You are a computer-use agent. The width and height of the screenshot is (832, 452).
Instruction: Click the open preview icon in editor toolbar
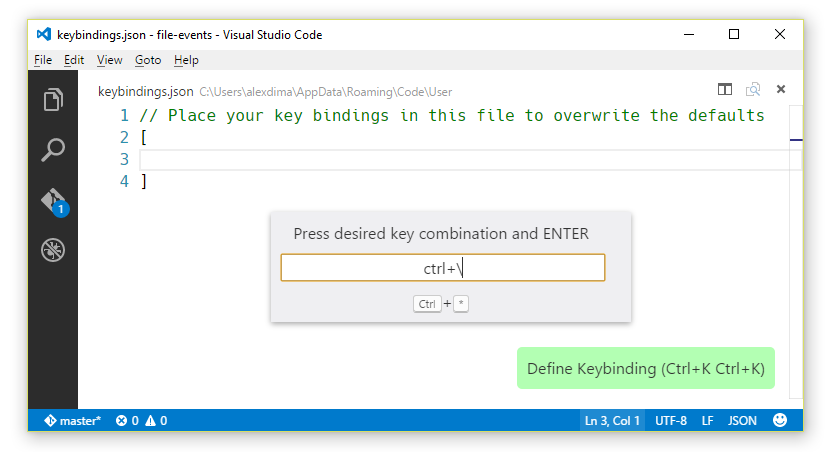753,90
